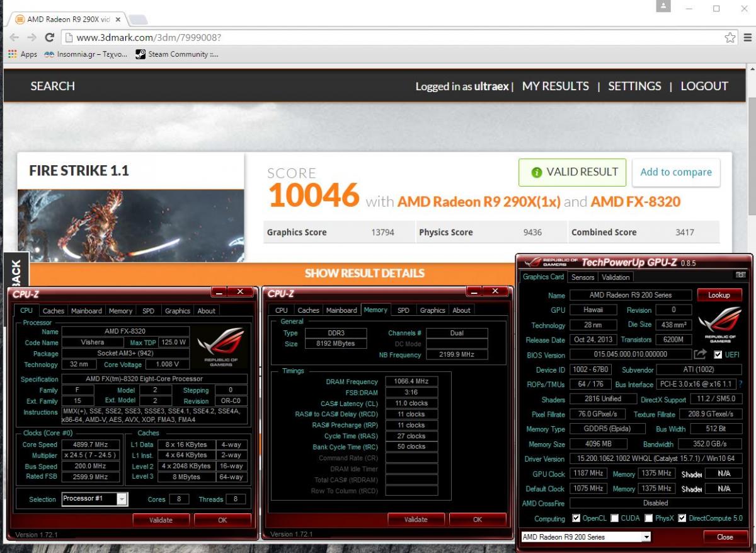Click the Mainboard tab in the right CPU-Z window
The width and height of the screenshot is (756, 553).
[x=341, y=310]
